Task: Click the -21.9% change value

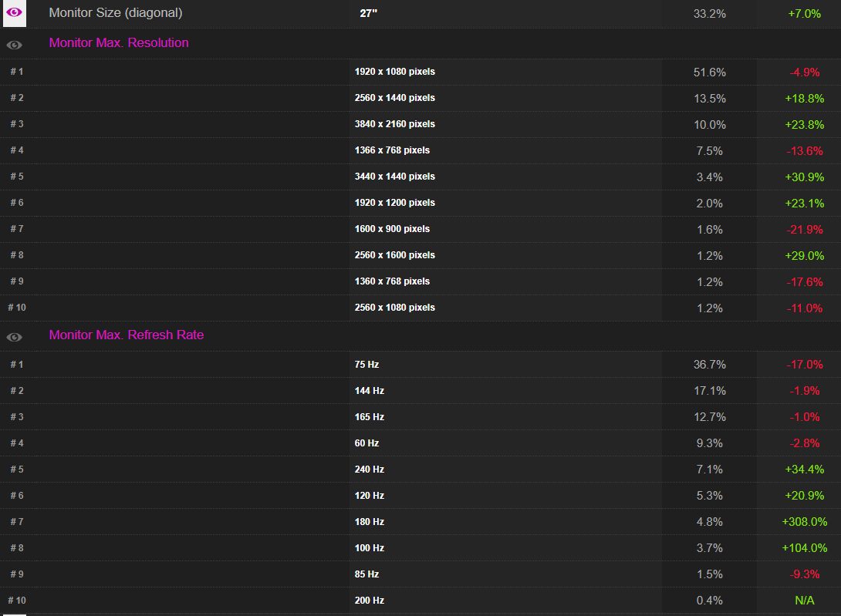Action: (x=804, y=230)
